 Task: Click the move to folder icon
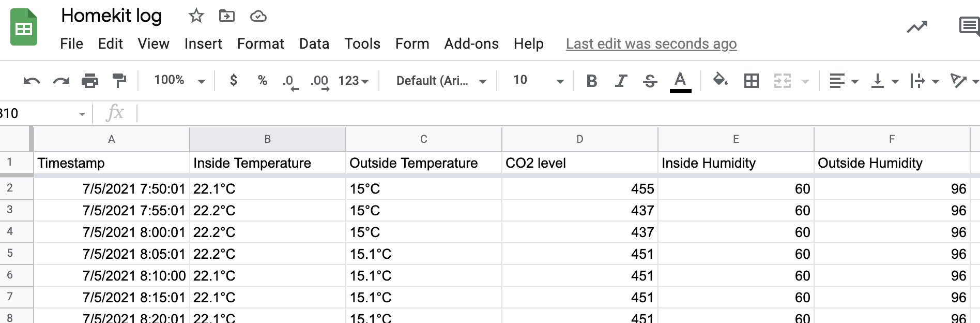click(x=226, y=16)
